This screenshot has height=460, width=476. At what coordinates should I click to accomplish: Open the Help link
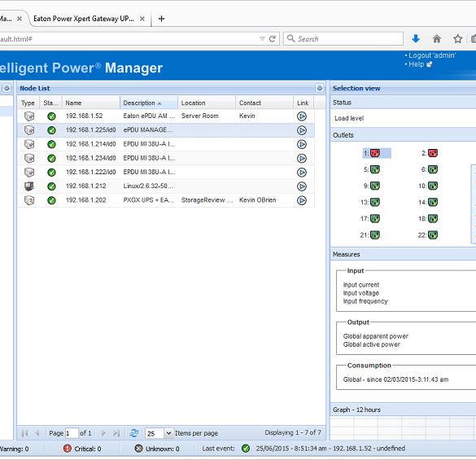point(417,64)
